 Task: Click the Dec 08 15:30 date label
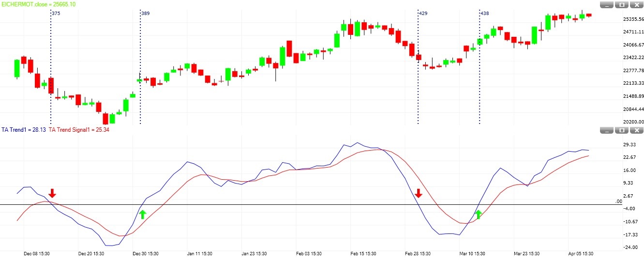(37, 253)
